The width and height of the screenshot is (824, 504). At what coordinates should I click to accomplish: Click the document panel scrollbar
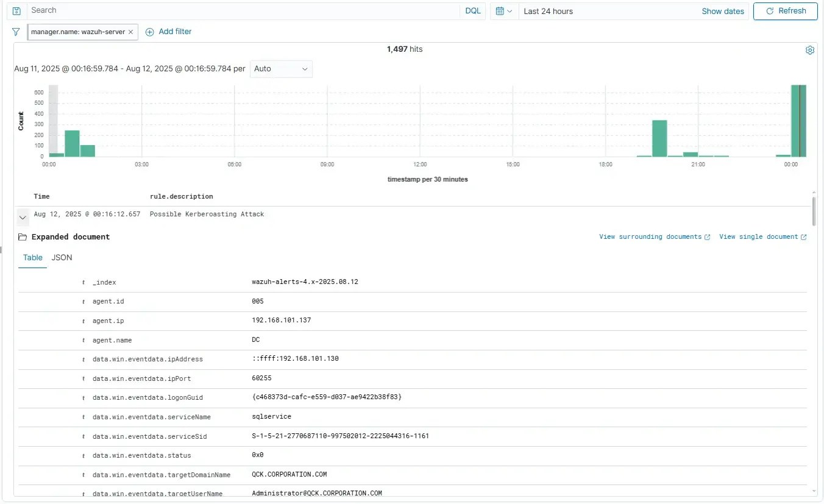point(815,210)
